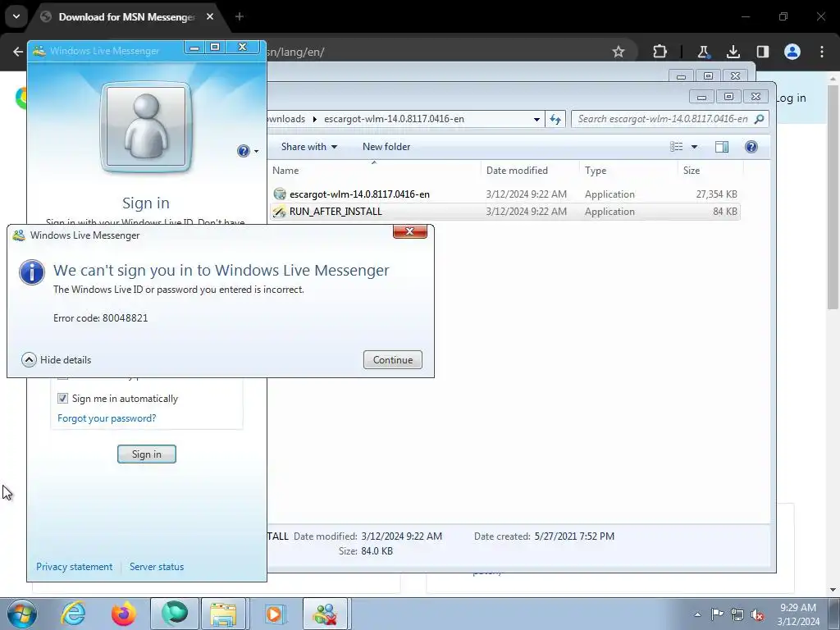Click the Messenger display picture
Viewport: 840px width, 630px height.
pos(146,127)
